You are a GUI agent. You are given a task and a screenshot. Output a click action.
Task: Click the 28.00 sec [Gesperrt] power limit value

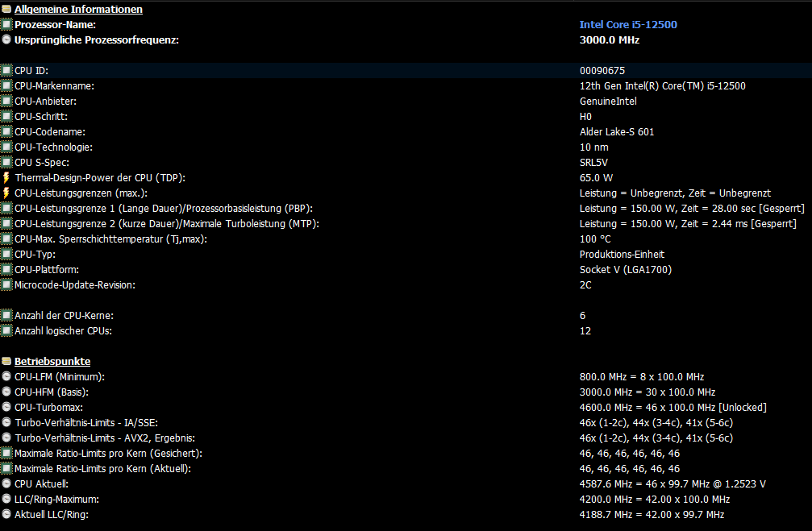point(692,208)
